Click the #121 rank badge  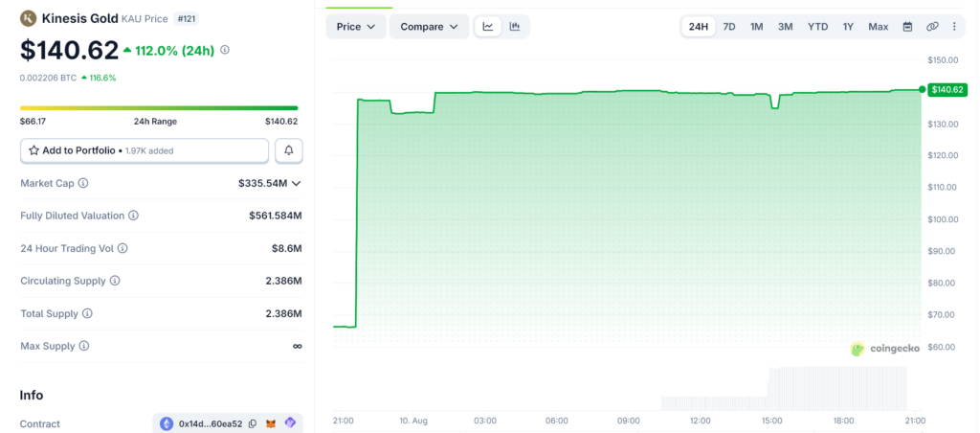tap(186, 19)
